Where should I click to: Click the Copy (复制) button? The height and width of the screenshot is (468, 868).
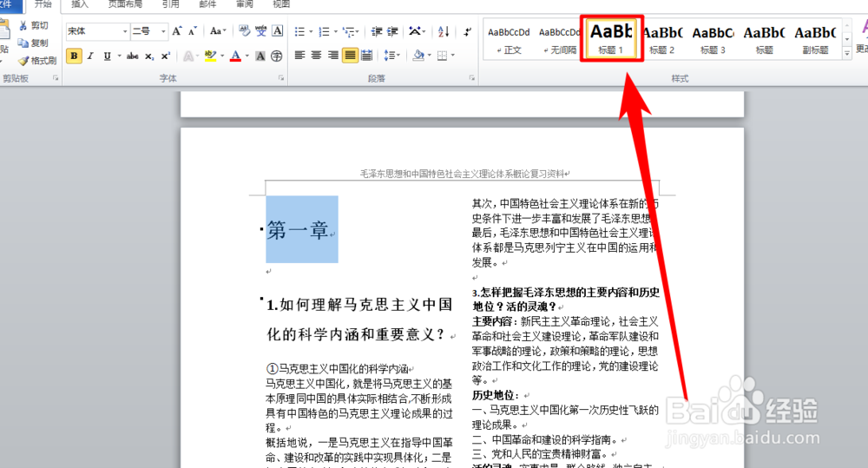click(x=33, y=43)
